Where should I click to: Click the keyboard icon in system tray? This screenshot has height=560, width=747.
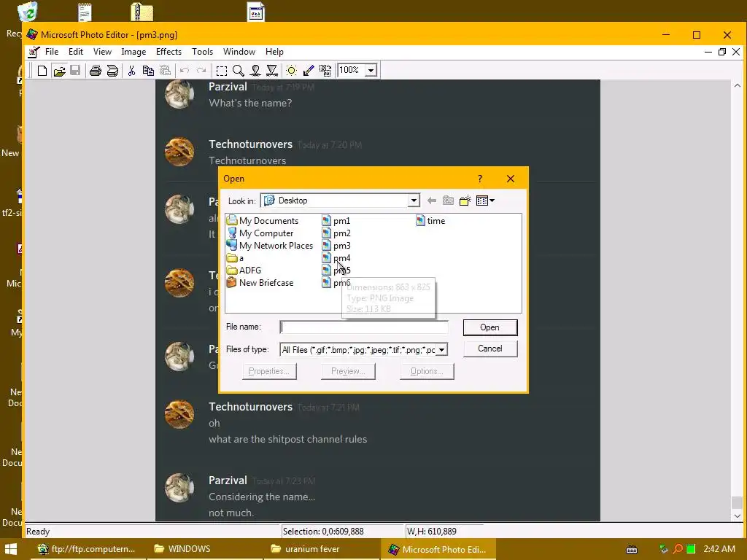[632, 550]
